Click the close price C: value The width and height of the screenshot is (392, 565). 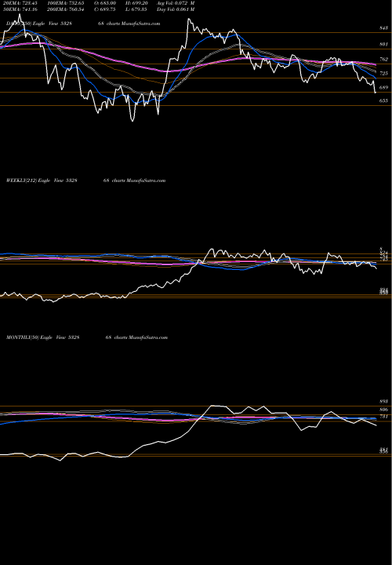(105, 9)
